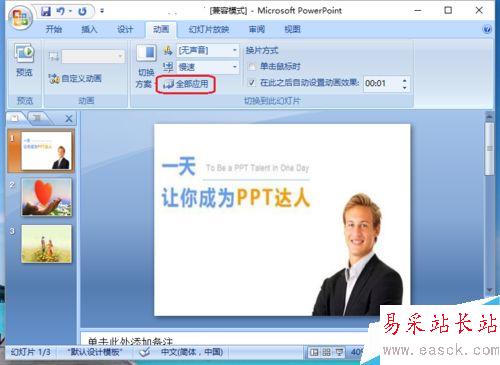Open the 插入 ribbon tab
Image resolution: width=500 pixels, height=365 pixels.
pyautogui.click(x=89, y=29)
